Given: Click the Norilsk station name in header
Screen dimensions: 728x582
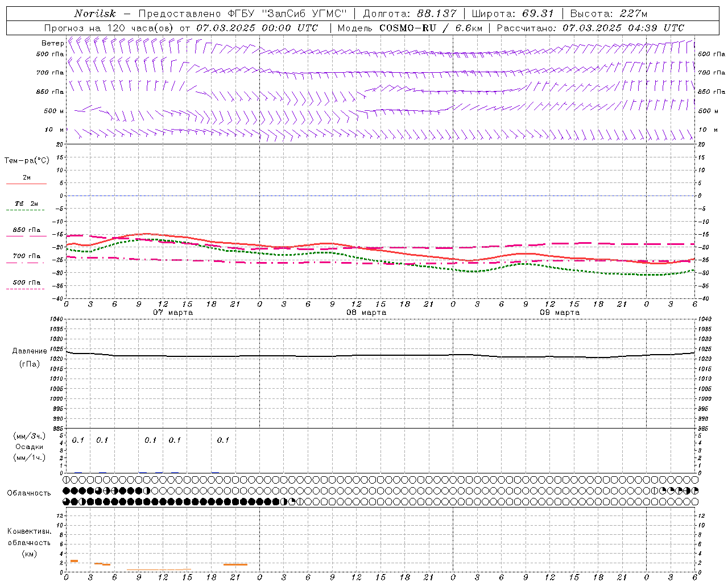Looking at the screenshot, I should click(95, 14).
